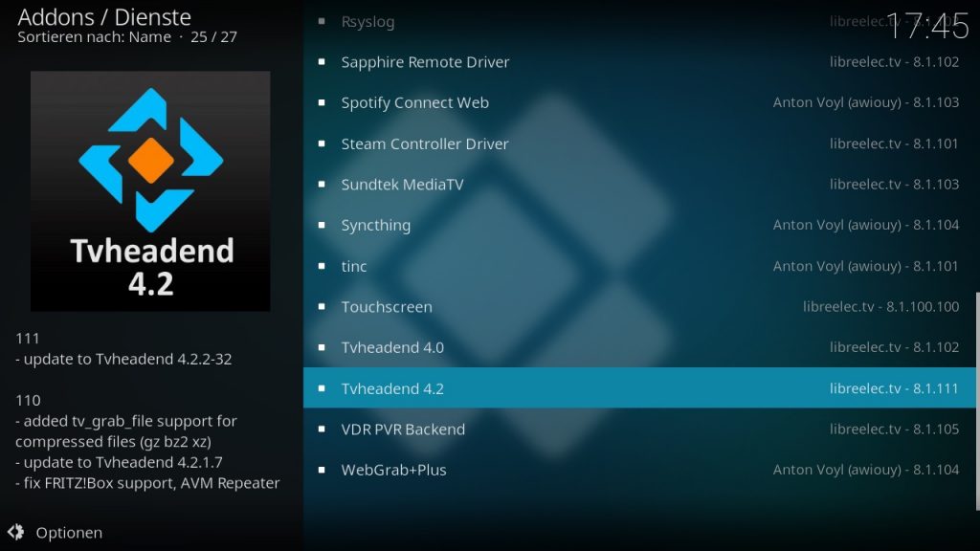Click bullet icon beside Spotify Connect Web
Image resolution: width=980 pixels, height=551 pixels.
pos(322,102)
